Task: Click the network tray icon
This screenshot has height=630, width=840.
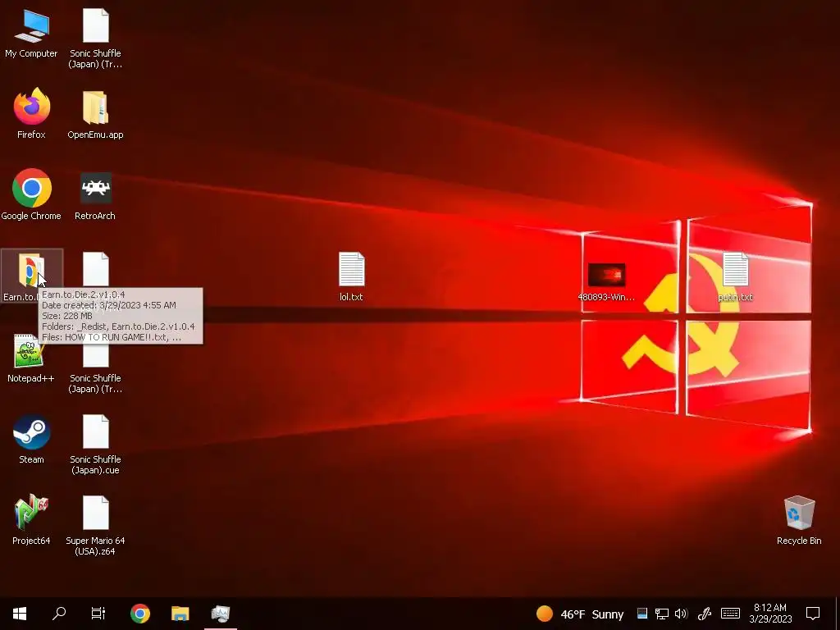Action: pos(662,614)
